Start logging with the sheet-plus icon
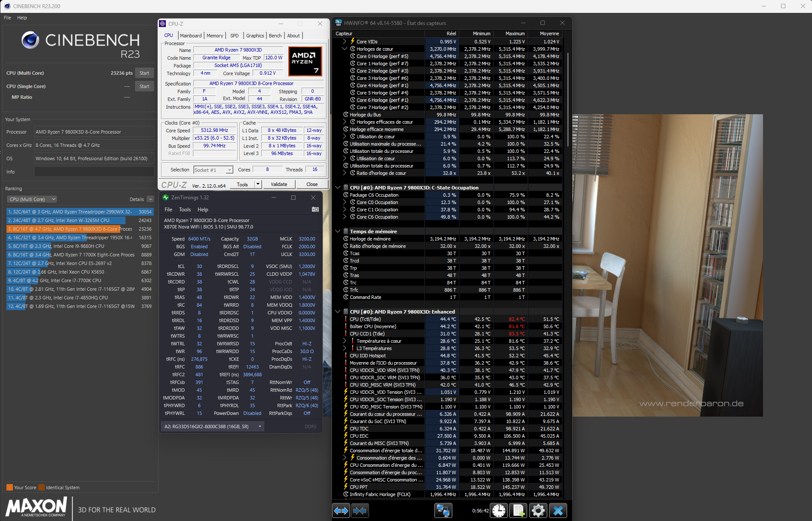This screenshot has height=521, width=812. [x=518, y=511]
